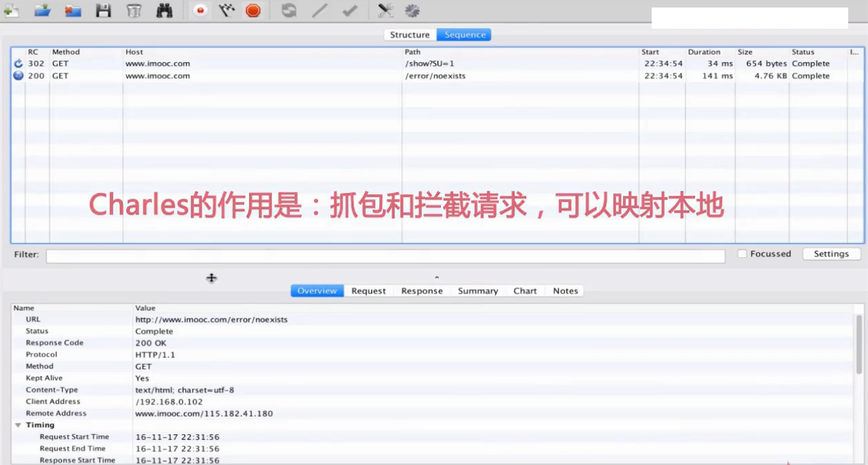The width and height of the screenshot is (868, 465).
Task: Open Find using the binoculars icon
Action: [164, 10]
